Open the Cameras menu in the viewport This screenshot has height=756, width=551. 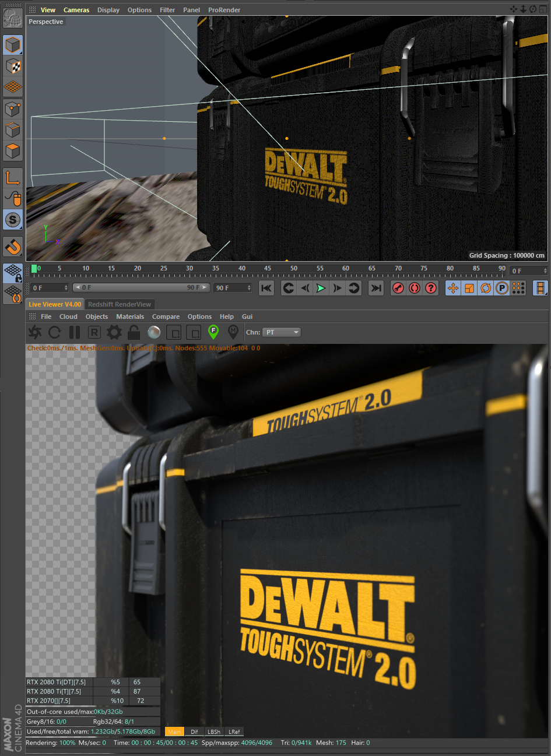point(76,10)
